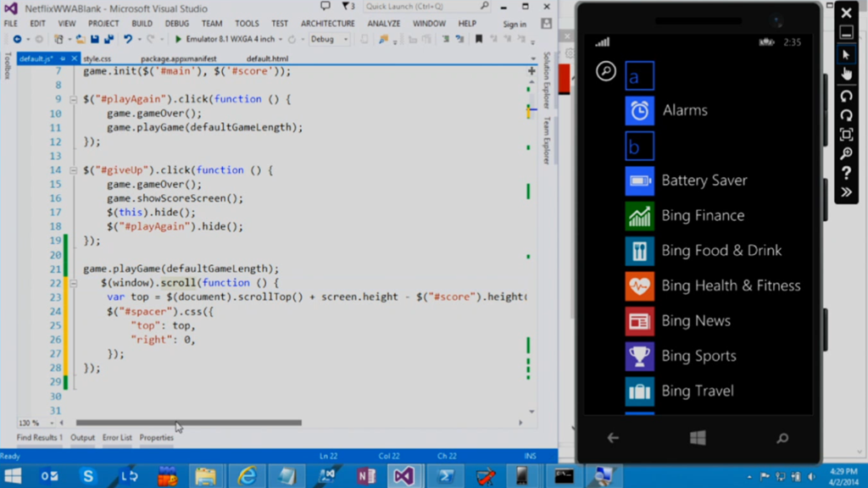Switch to the style.css tab
868x488 pixels.
97,58
